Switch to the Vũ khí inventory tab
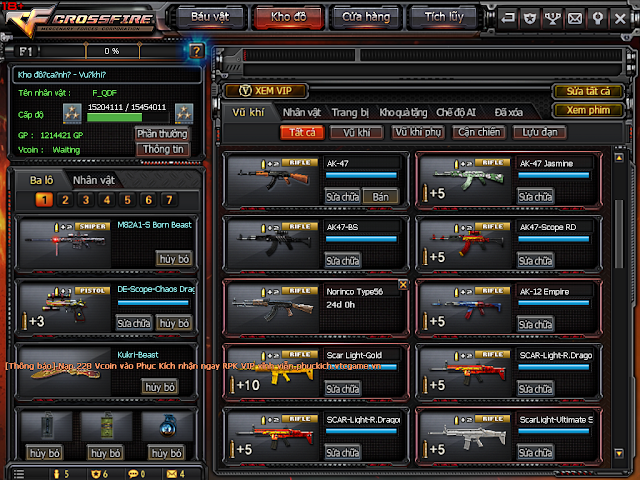Screen dimensions: 640x480 click(x=248, y=112)
